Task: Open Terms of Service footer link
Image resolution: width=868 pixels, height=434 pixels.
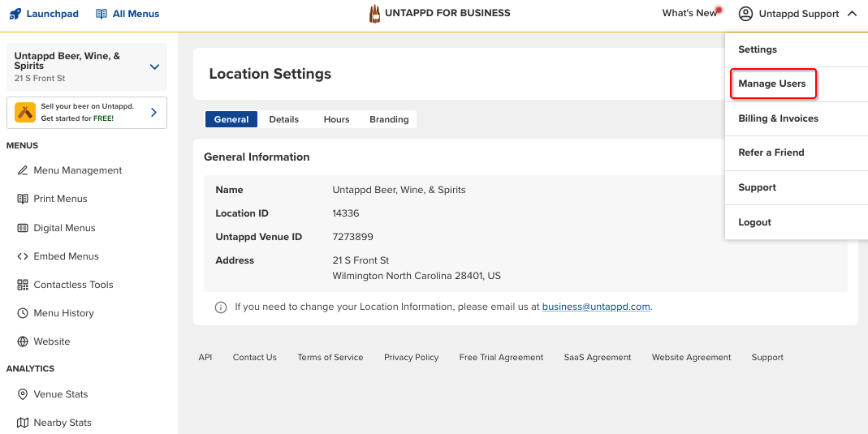Action: coord(330,358)
